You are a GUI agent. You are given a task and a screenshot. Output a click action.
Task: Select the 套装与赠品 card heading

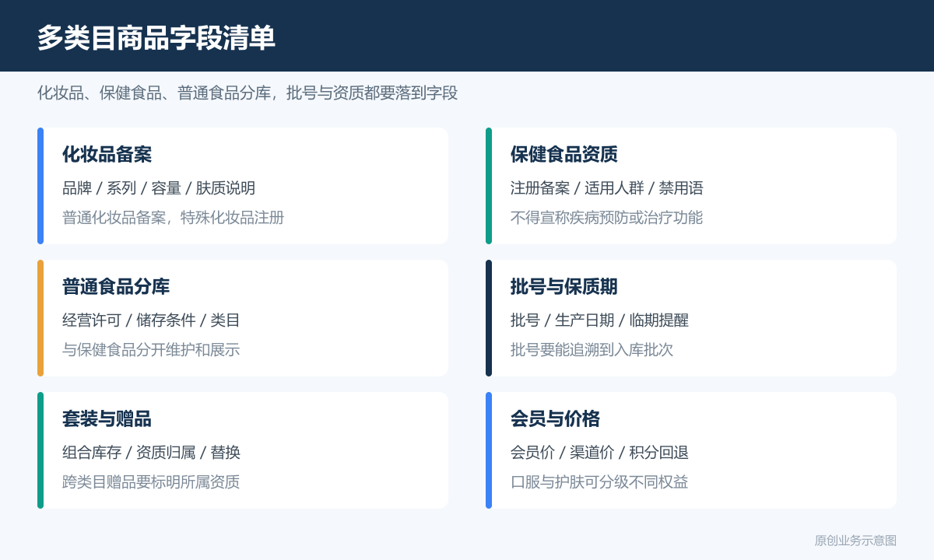107,418
